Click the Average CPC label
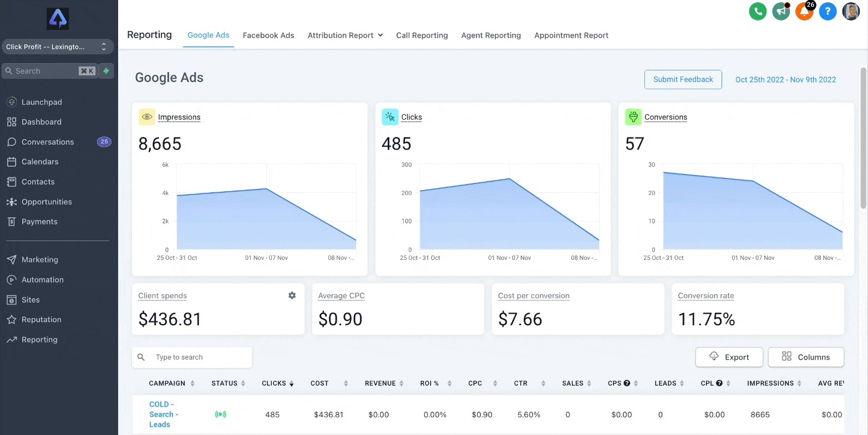The width and height of the screenshot is (868, 435). (341, 296)
